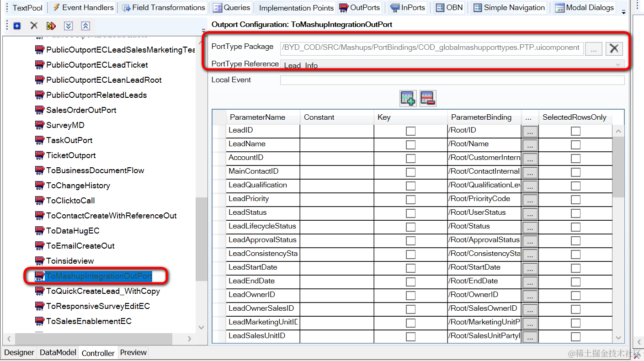The width and height of the screenshot is (644, 361).
Task: Click the expand all double-down arrow icon
Action: coord(68,26)
